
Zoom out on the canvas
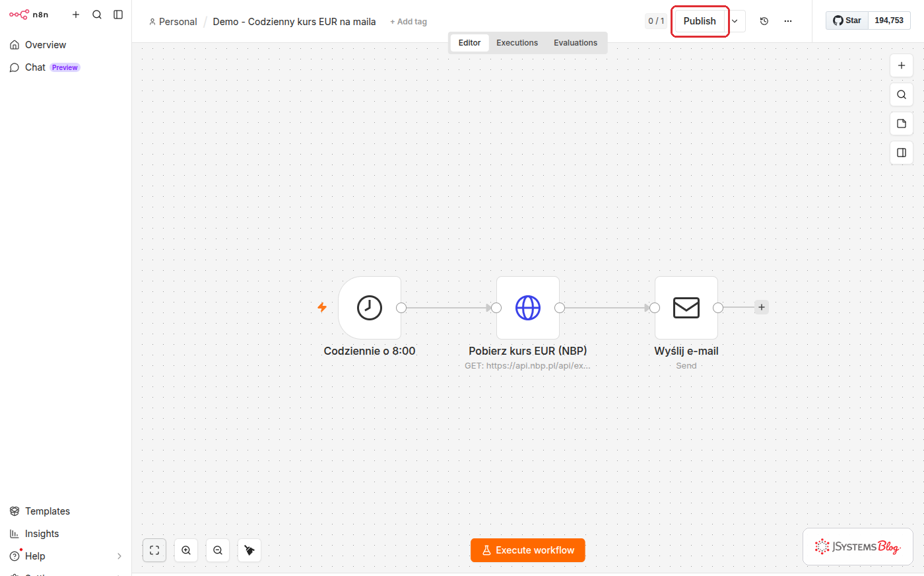(218, 550)
